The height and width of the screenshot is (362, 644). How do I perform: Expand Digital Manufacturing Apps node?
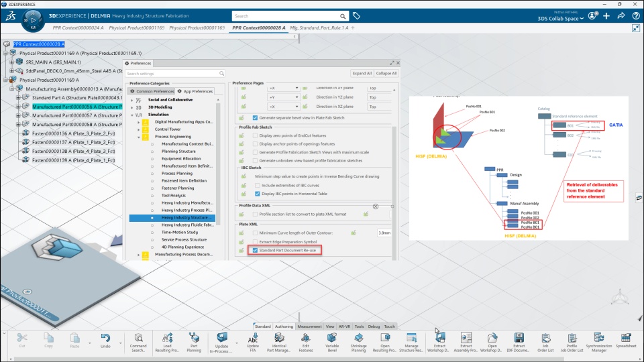point(138,122)
